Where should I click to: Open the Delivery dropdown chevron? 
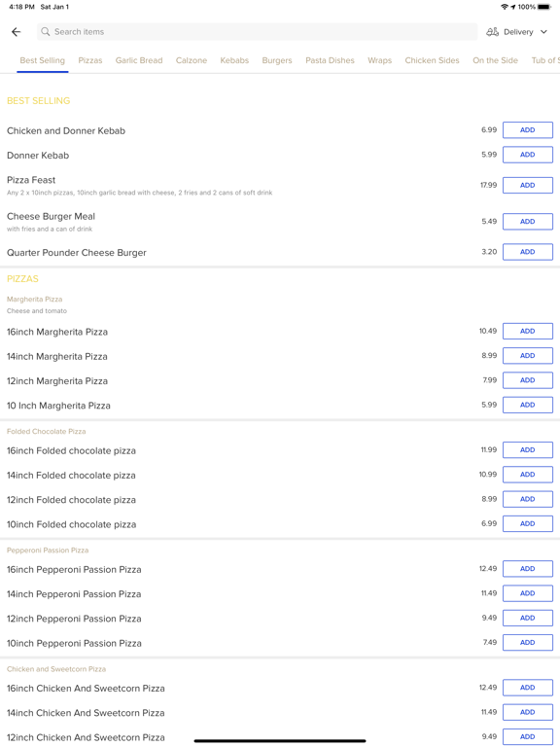pyautogui.click(x=543, y=32)
